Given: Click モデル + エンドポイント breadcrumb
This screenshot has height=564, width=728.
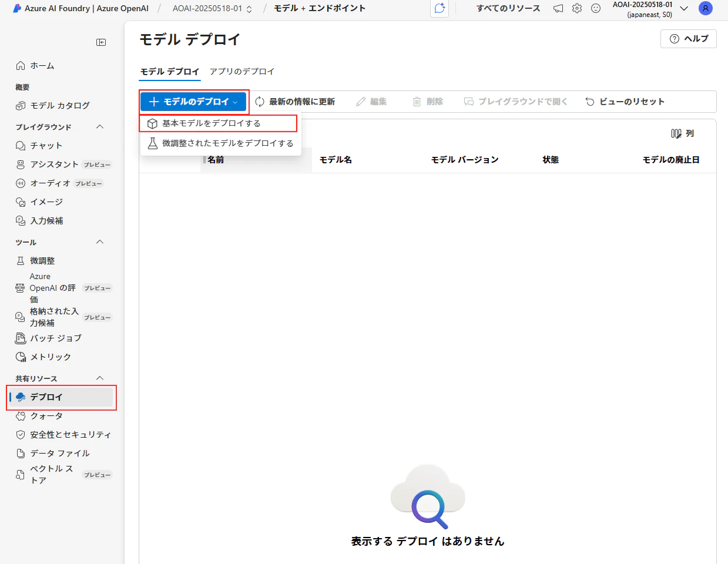Looking at the screenshot, I should (x=320, y=8).
